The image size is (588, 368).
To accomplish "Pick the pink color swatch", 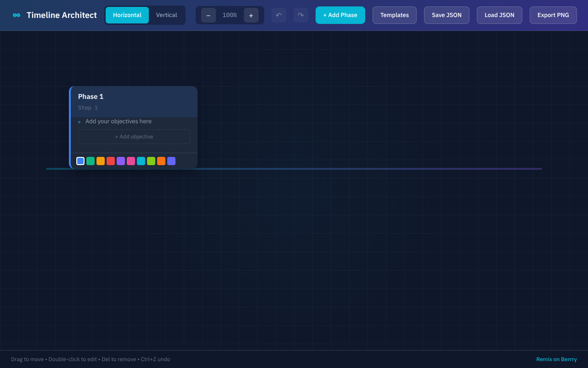I will (130, 161).
